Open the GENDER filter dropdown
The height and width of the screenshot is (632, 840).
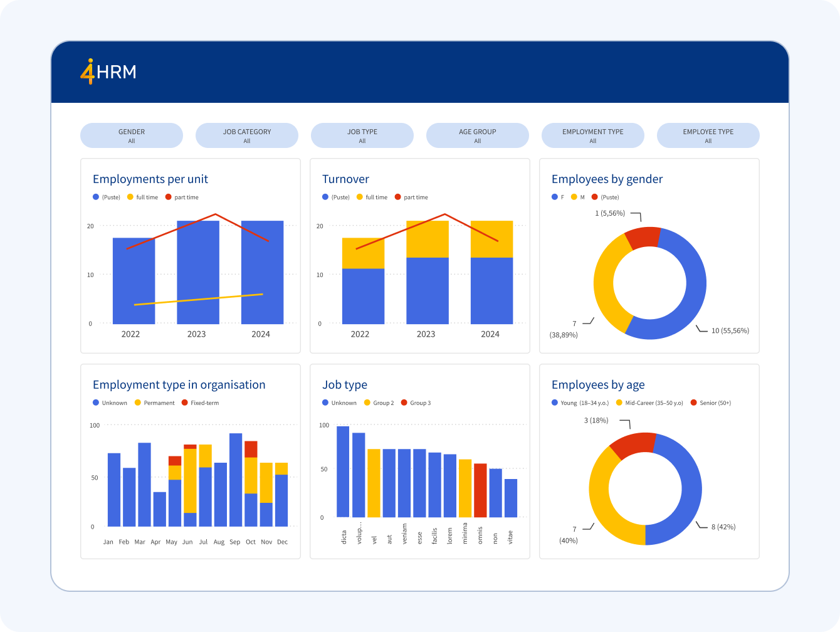tap(131, 135)
